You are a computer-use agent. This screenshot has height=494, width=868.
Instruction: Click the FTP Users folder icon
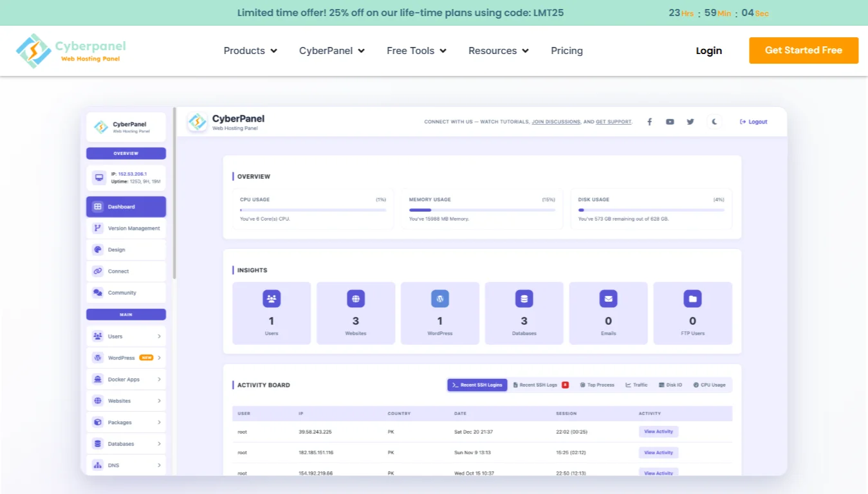coord(693,298)
